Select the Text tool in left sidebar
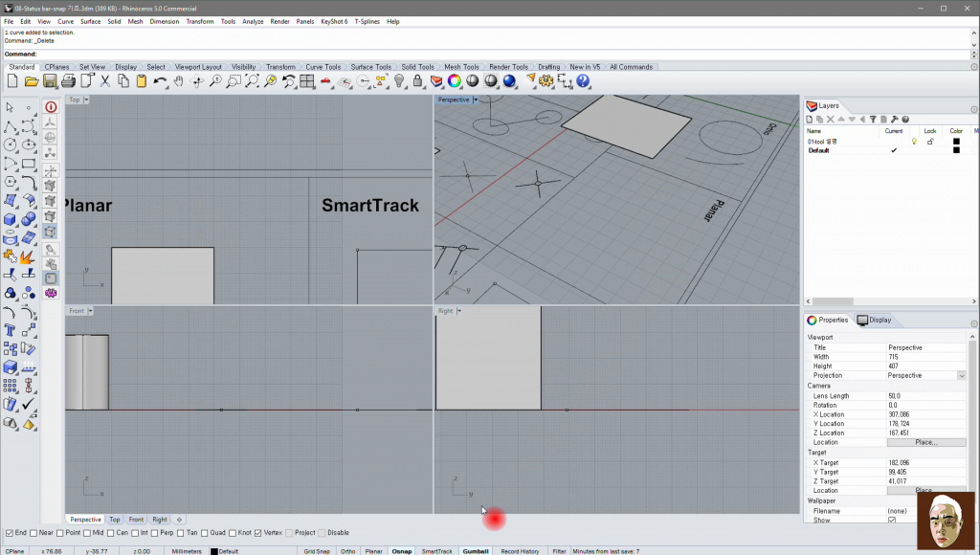The height and width of the screenshot is (555, 980). coord(10,330)
